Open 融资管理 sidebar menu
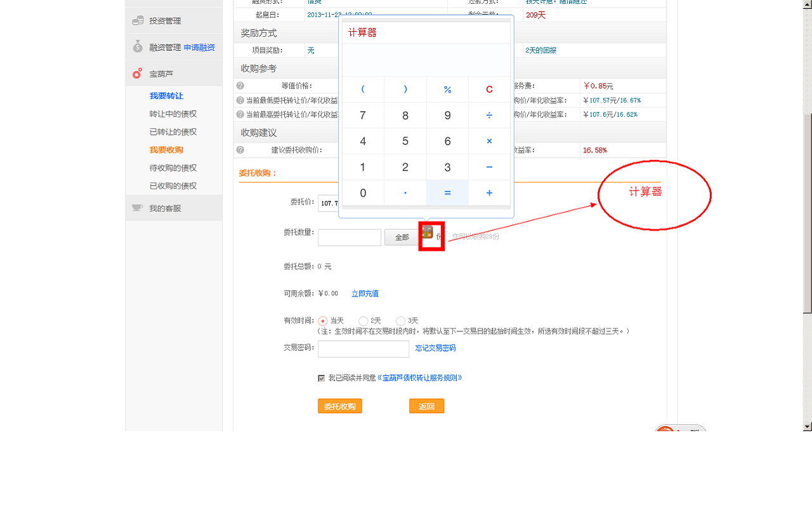 point(166,48)
